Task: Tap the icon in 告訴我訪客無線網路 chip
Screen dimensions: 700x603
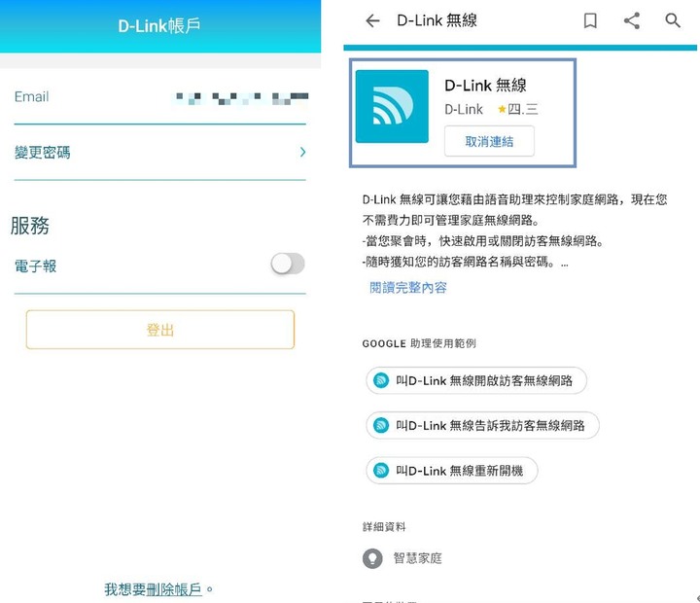Action: [x=381, y=425]
